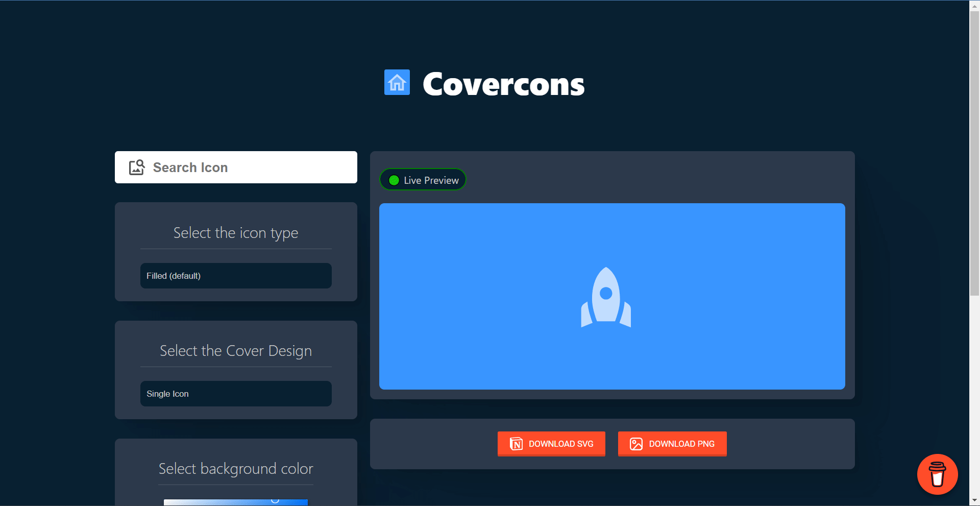980x506 pixels.
Task: Click the "Select the icon type" heading
Action: [x=236, y=233]
